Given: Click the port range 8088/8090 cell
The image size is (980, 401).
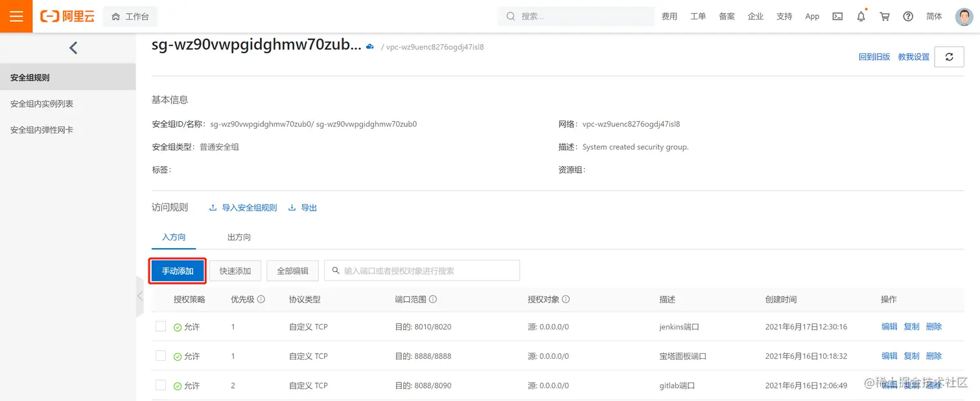Looking at the screenshot, I should point(423,385).
